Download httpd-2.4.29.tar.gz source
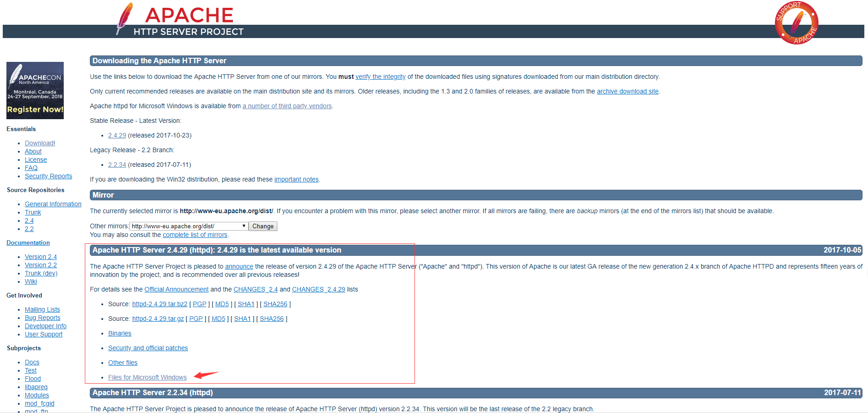 click(158, 319)
